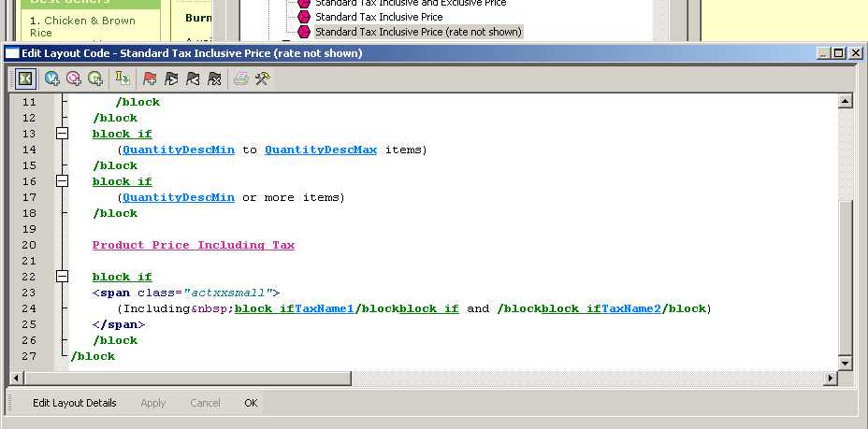The height and width of the screenshot is (429, 868).
Task: Select Standard Tax Inclusive Price tree item
Action: 378,17
